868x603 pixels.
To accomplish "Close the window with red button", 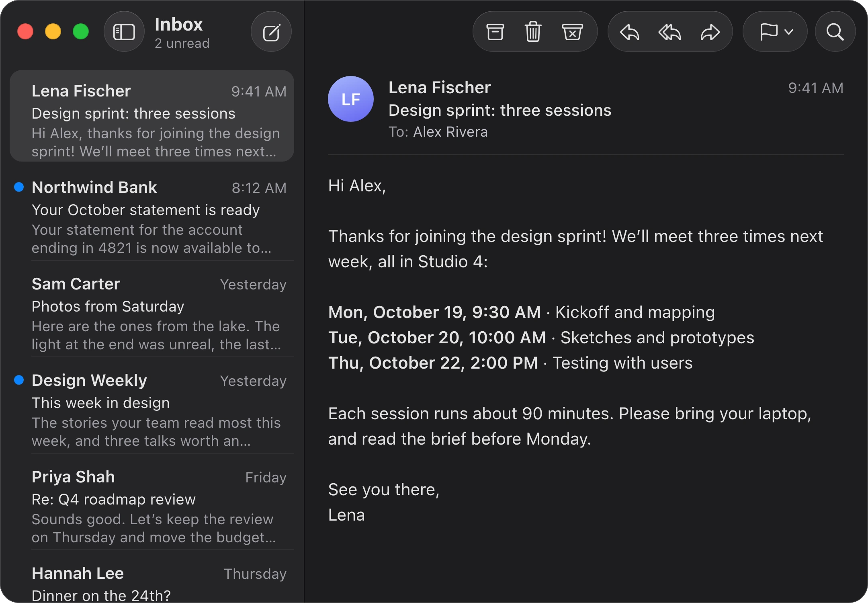I will point(25,32).
